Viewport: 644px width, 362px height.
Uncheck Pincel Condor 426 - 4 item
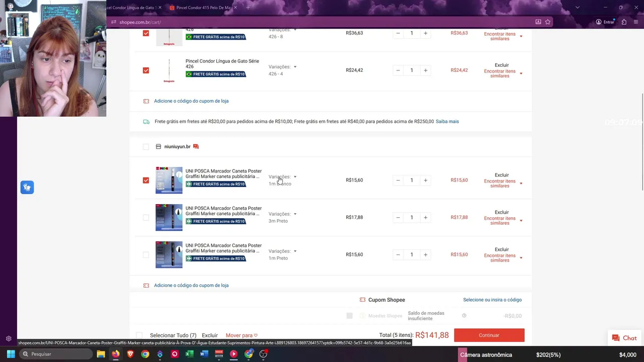click(x=146, y=70)
